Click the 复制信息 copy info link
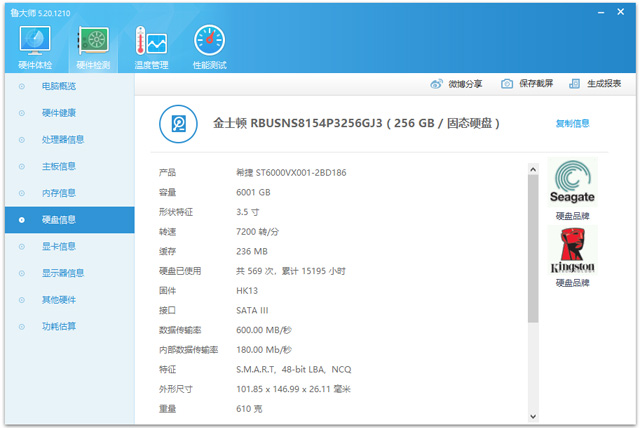Screen dimensions: 640x428 pos(572,124)
